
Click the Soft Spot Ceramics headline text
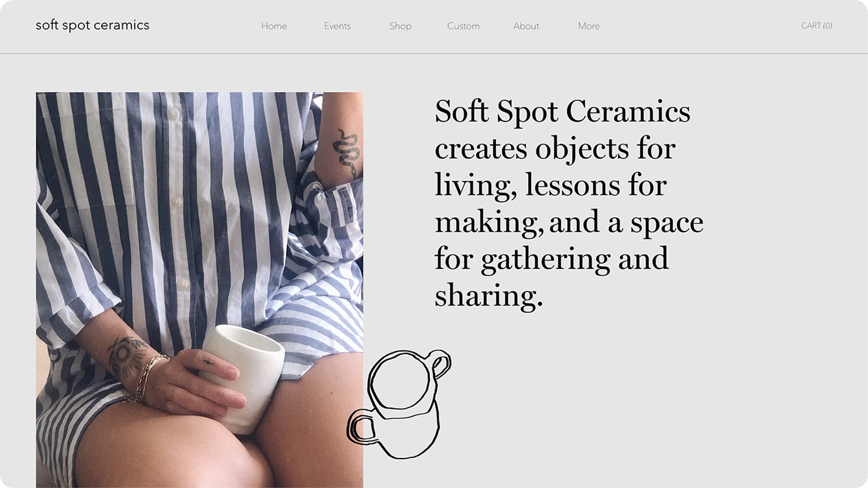562,111
